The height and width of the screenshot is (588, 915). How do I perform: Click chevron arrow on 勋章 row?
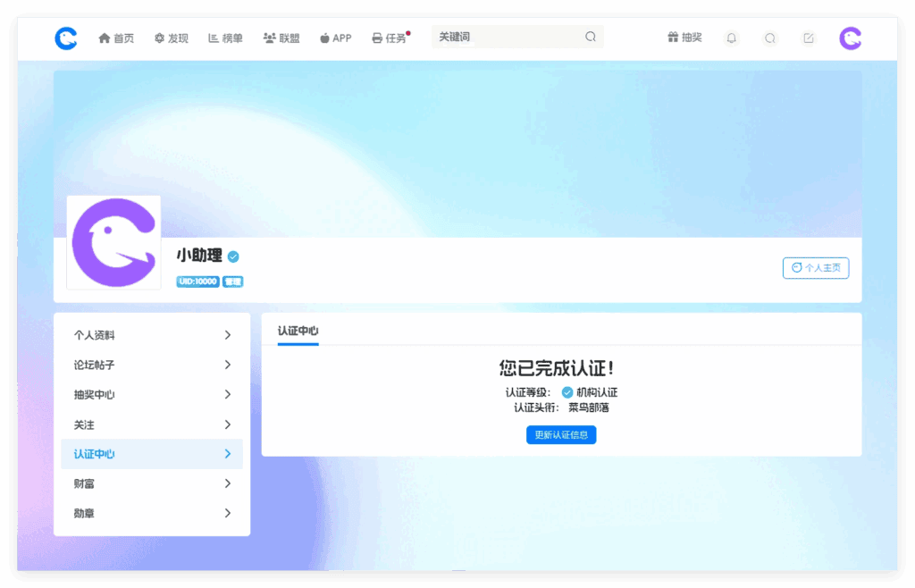(x=228, y=513)
